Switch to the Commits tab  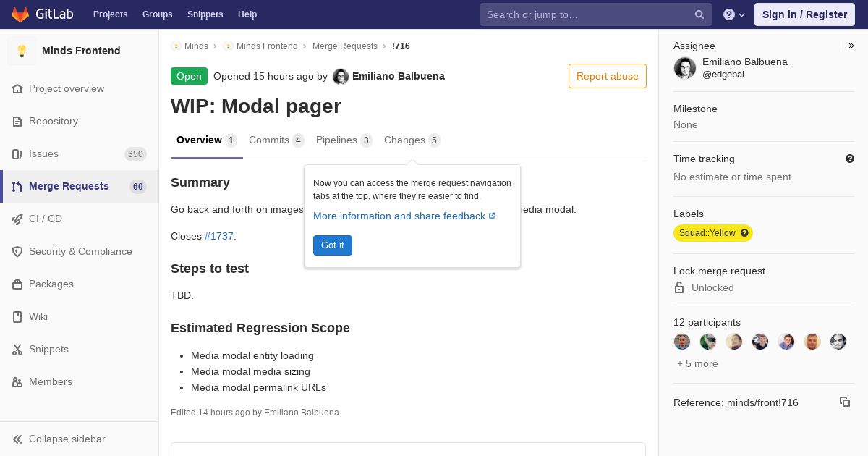tap(269, 140)
